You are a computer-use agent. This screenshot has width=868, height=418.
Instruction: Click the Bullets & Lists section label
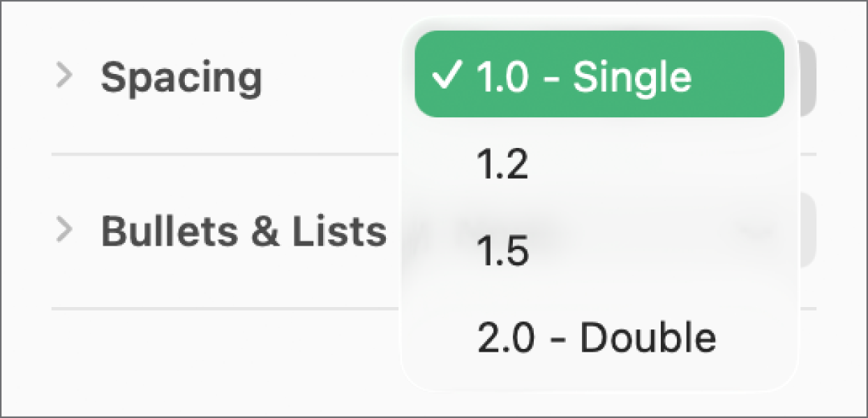pyautogui.click(x=244, y=230)
